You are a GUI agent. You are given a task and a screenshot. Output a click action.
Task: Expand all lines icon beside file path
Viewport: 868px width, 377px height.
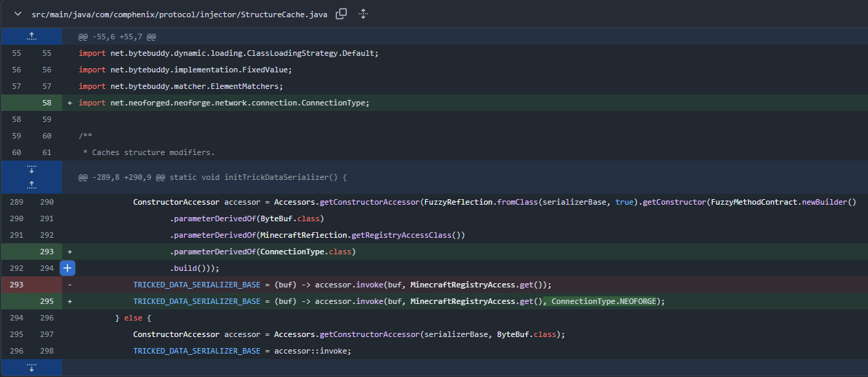coord(364,14)
